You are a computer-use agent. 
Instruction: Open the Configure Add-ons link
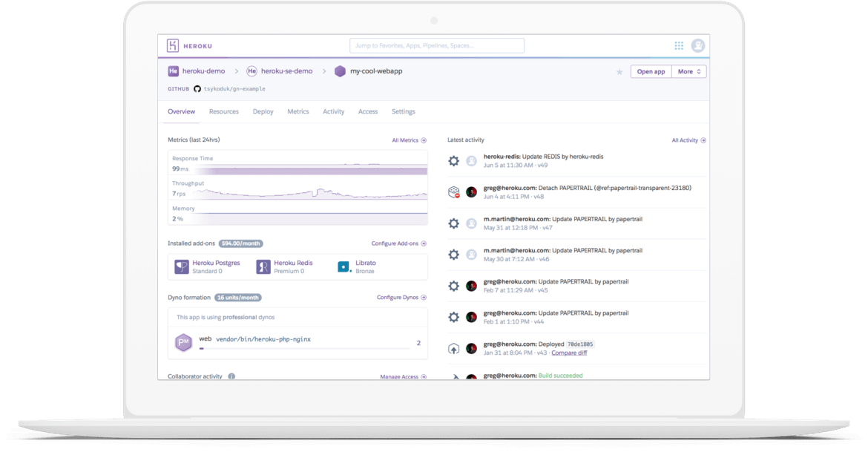398,243
